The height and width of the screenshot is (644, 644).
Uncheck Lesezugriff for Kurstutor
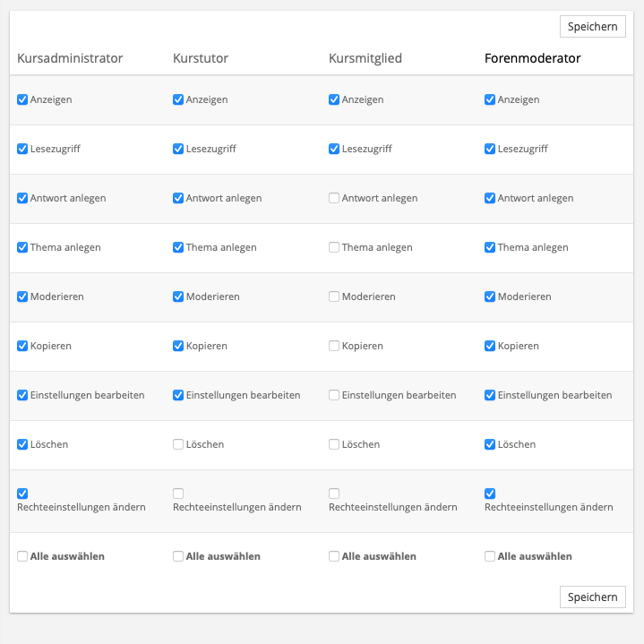pyautogui.click(x=178, y=149)
